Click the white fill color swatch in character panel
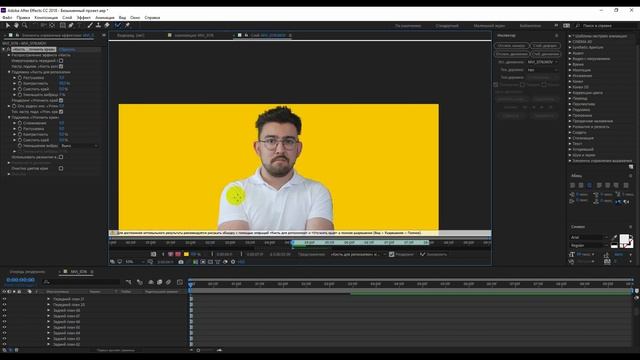The width and height of the screenshot is (640, 360). 624,239
